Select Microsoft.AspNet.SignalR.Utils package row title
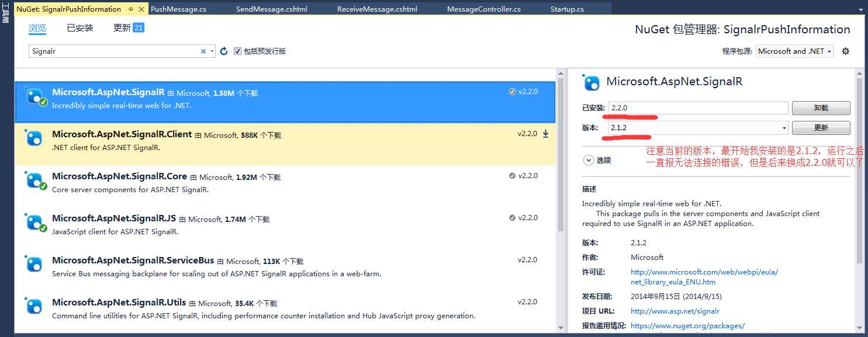Image resolution: width=868 pixels, height=337 pixels. point(119,303)
